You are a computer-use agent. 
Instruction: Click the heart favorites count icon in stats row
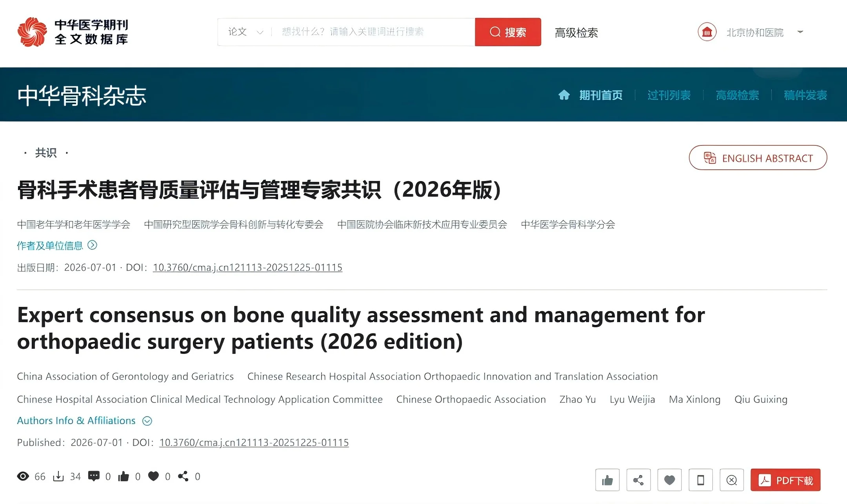[153, 476]
